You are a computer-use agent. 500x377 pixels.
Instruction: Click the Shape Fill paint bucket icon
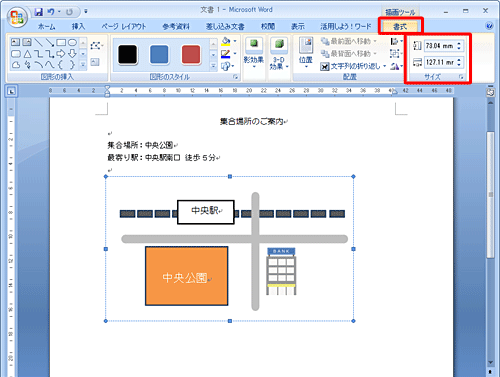[226, 41]
